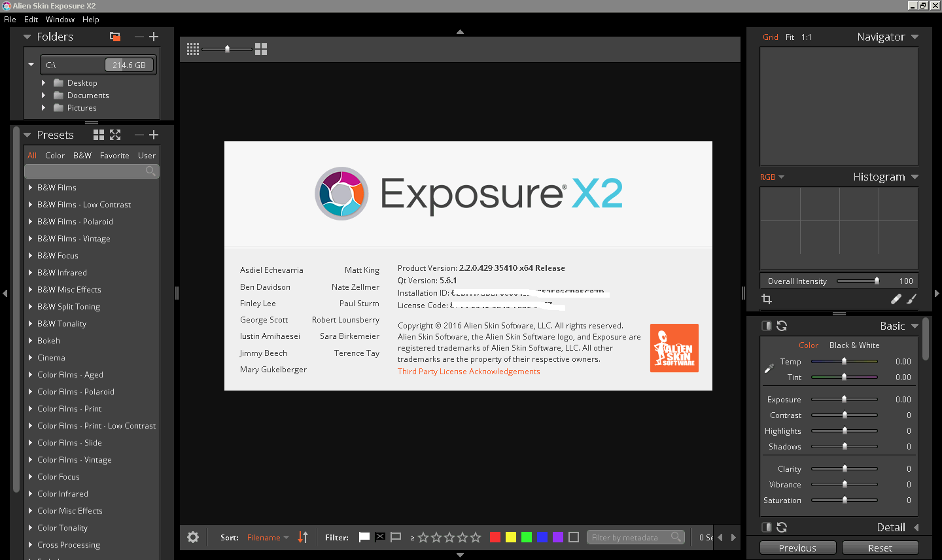Filter by picked white flag

click(364, 537)
